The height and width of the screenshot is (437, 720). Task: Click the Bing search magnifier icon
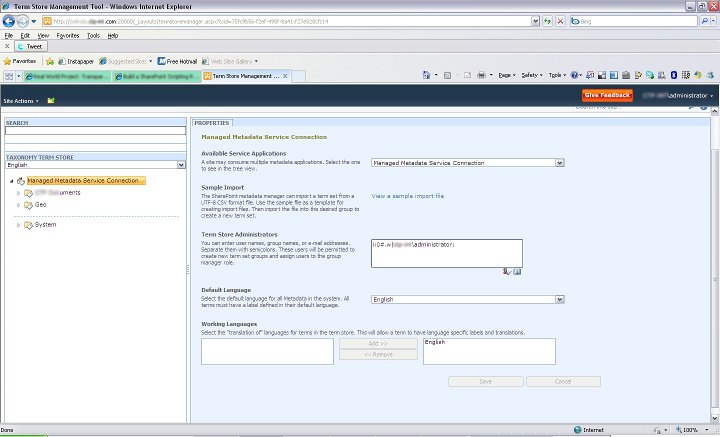click(x=704, y=21)
